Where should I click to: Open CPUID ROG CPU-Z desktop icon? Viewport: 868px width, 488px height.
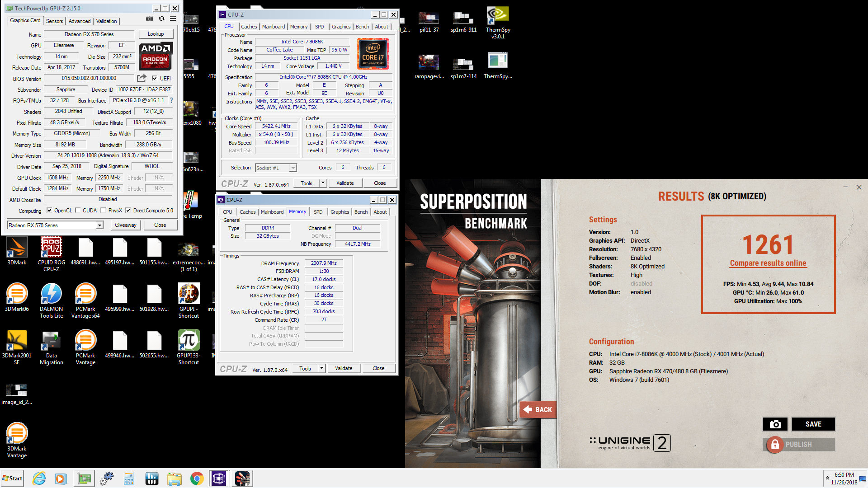tap(51, 254)
